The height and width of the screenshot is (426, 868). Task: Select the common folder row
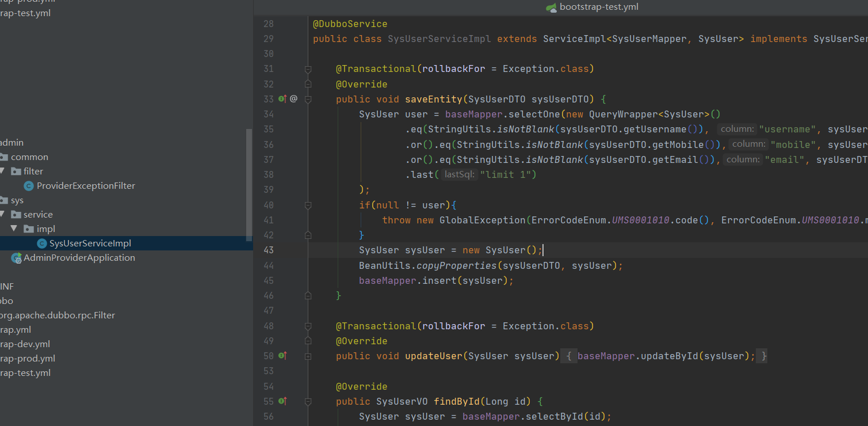(126, 157)
